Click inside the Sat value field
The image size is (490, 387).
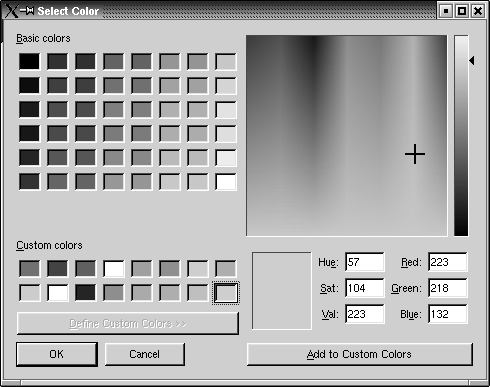[x=365, y=288]
